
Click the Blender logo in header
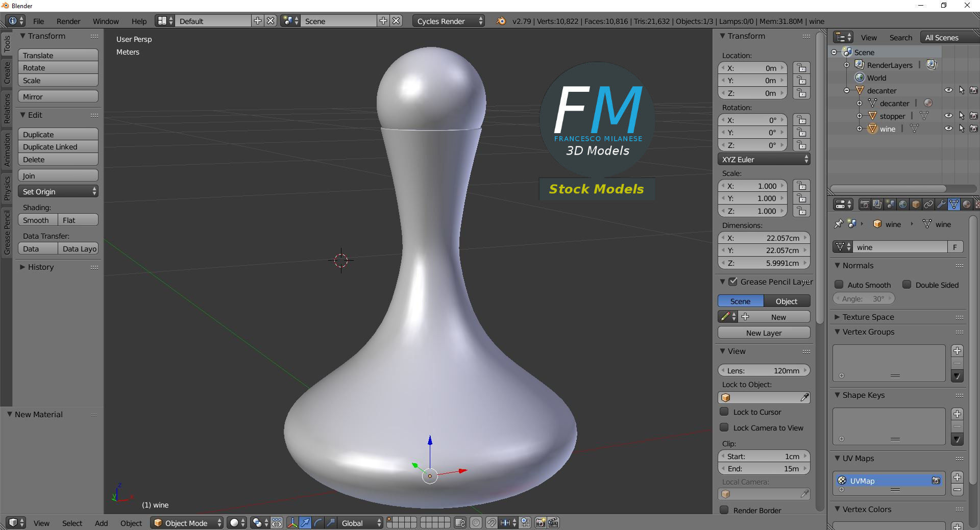point(501,21)
